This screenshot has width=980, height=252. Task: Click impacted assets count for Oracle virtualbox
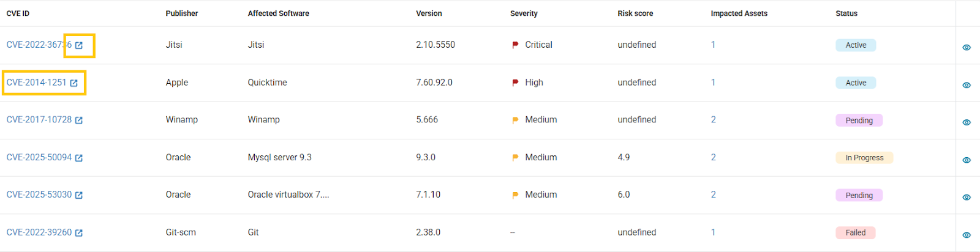coord(713,195)
